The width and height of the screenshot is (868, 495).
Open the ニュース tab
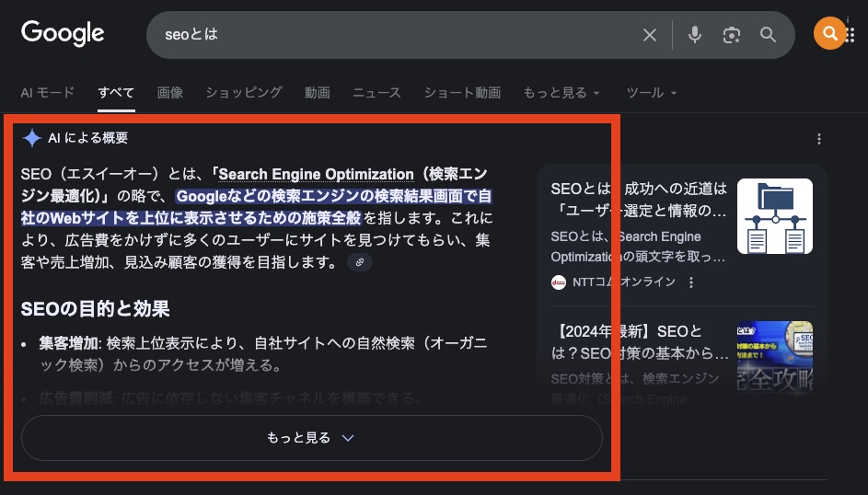point(377,92)
